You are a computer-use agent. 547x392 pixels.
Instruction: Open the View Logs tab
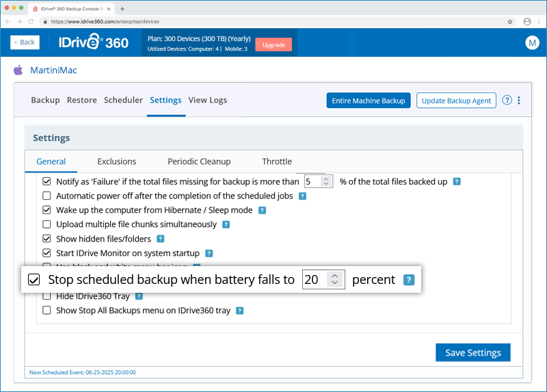click(208, 100)
